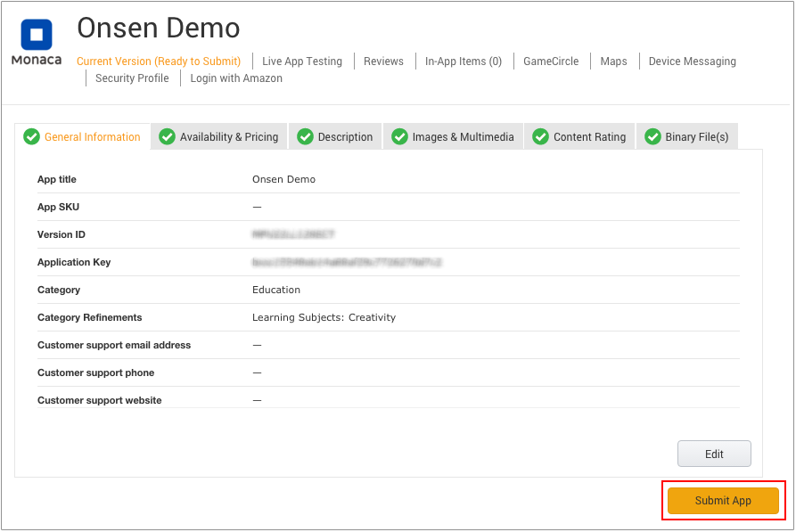Click the green check icon beside Description
The image size is (796, 532).
(x=305, y=136)
